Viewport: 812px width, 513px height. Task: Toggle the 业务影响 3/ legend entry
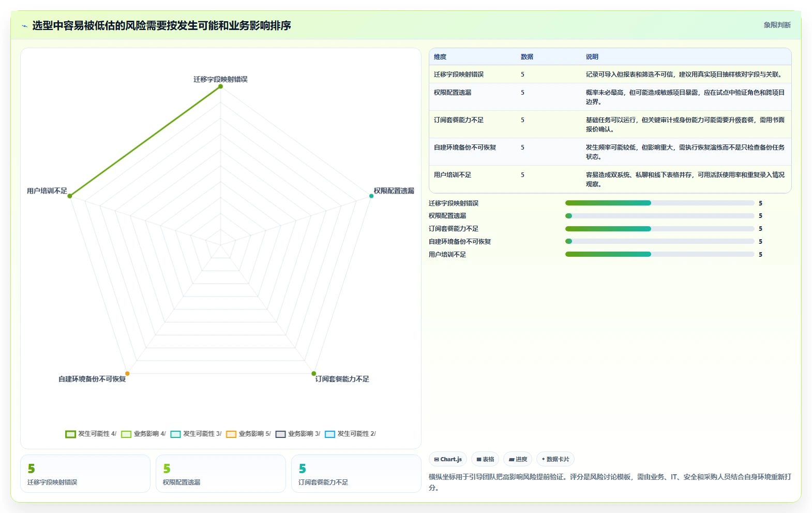pyautogui.click(x=298, y=434)
